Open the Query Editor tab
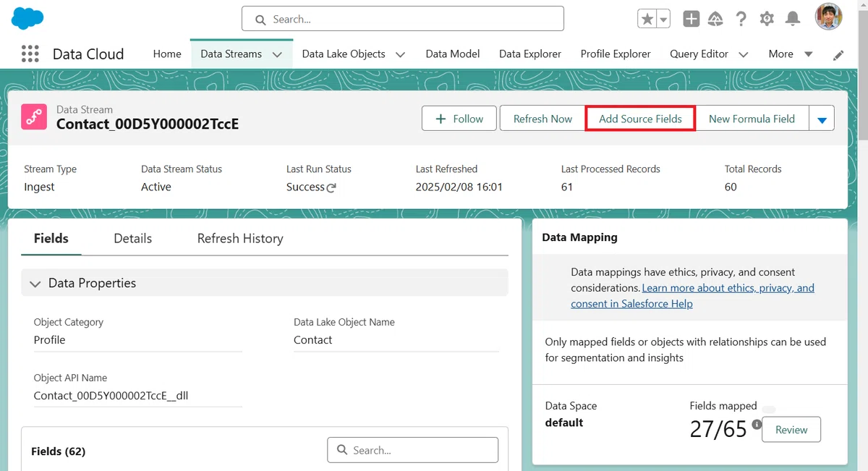The height and width of the screenshot is (471, 868). tap(699, 54)
